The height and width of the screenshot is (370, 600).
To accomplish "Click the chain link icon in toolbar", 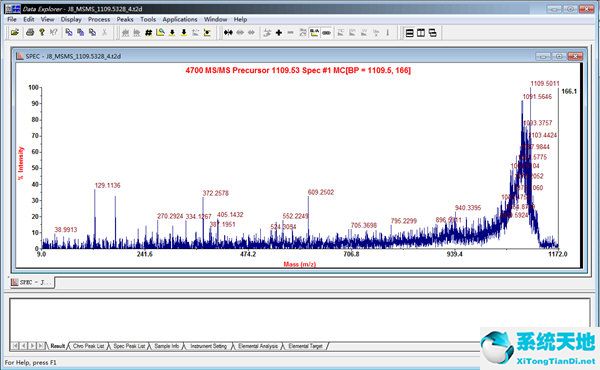I will [326, 33].
